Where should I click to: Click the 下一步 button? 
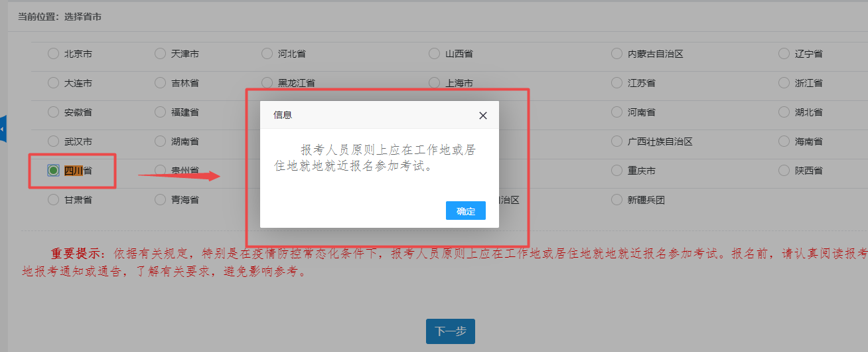(x=450, y=331)
